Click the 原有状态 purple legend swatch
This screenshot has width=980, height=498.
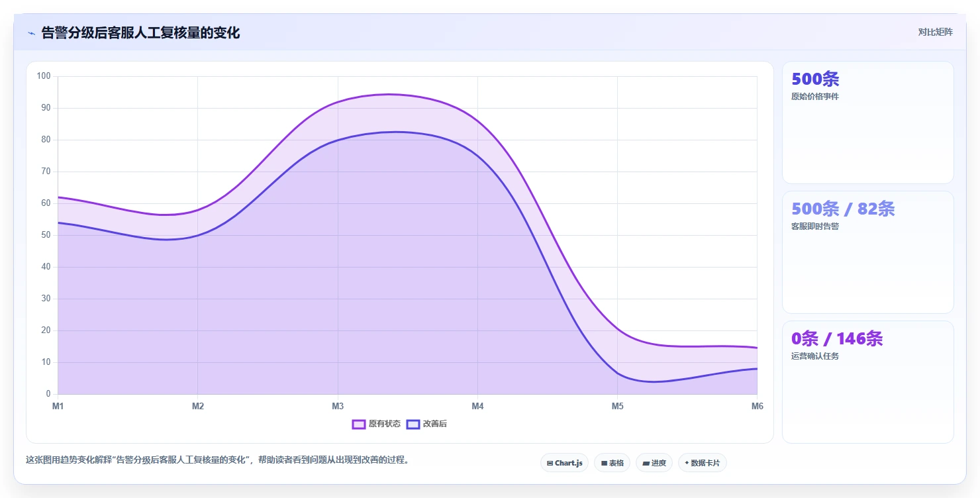click(x=359, y=424)
